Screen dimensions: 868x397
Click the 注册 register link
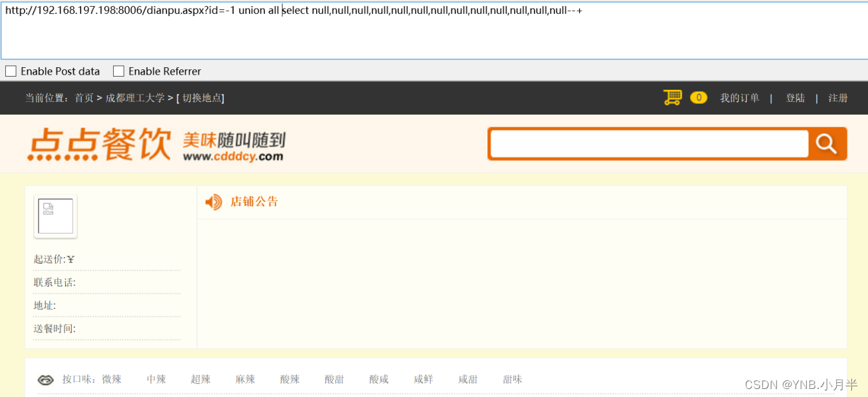[838, 98]
